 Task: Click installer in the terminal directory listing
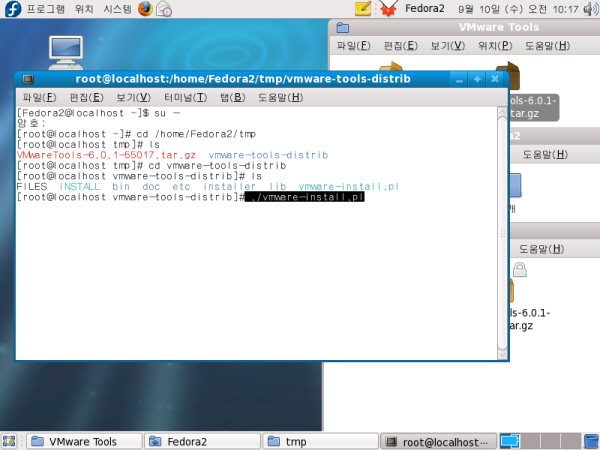tap(230, 187)
